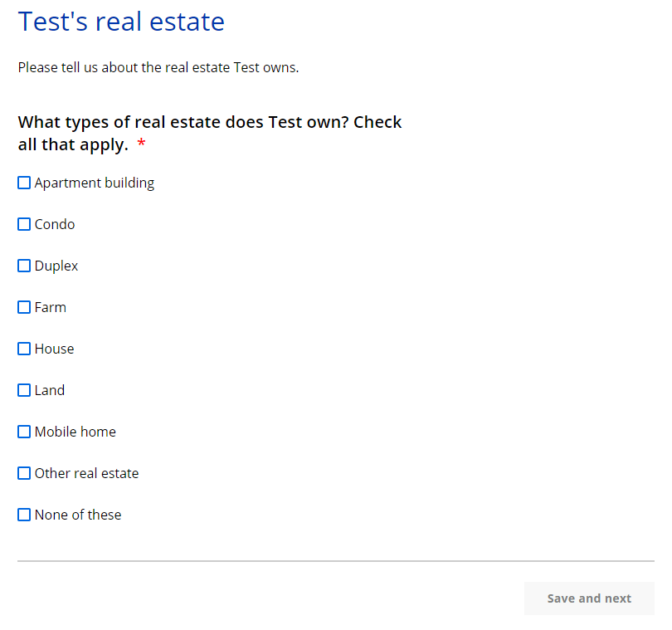Select the Farm checkbox
The height and width of the screenshot is (630, 672).
click(x=24, y=307)
